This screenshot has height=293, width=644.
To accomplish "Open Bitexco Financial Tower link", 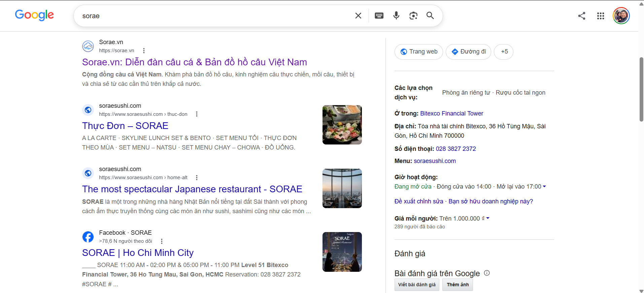I will 451,113.
